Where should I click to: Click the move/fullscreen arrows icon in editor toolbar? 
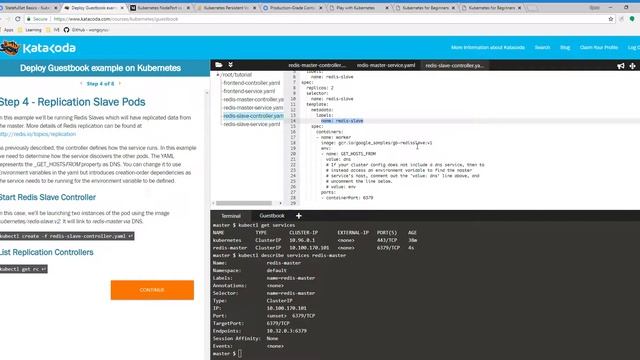[x=632, y=66]
